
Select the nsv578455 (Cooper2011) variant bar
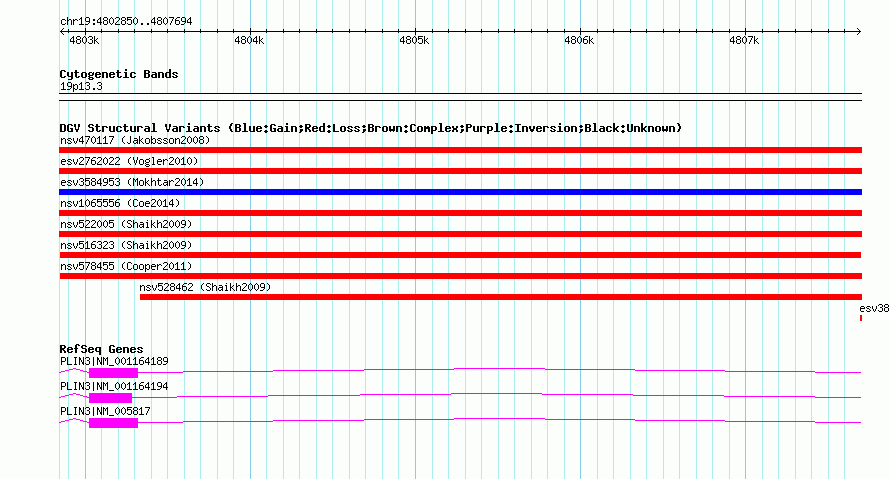(460, 276)
